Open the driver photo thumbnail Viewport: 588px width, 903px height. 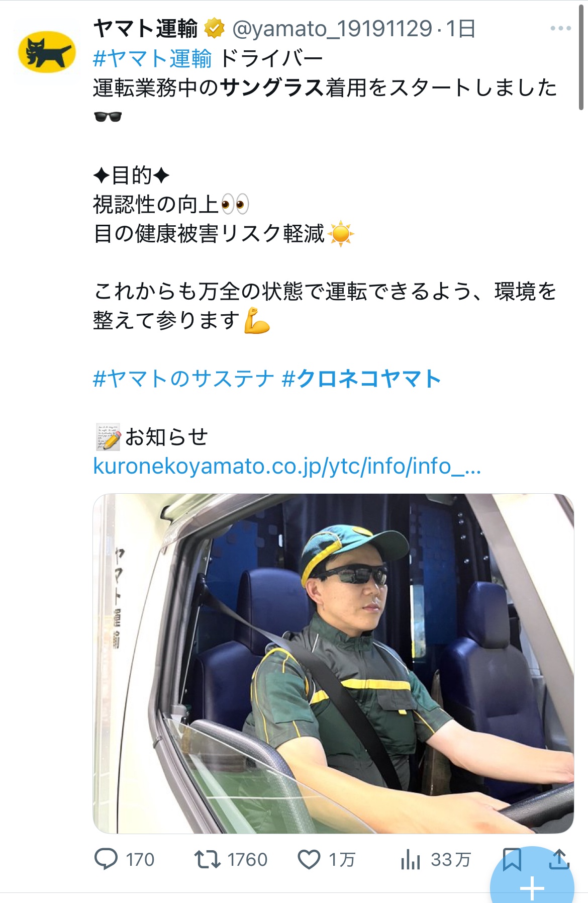(x=333, y=664)
